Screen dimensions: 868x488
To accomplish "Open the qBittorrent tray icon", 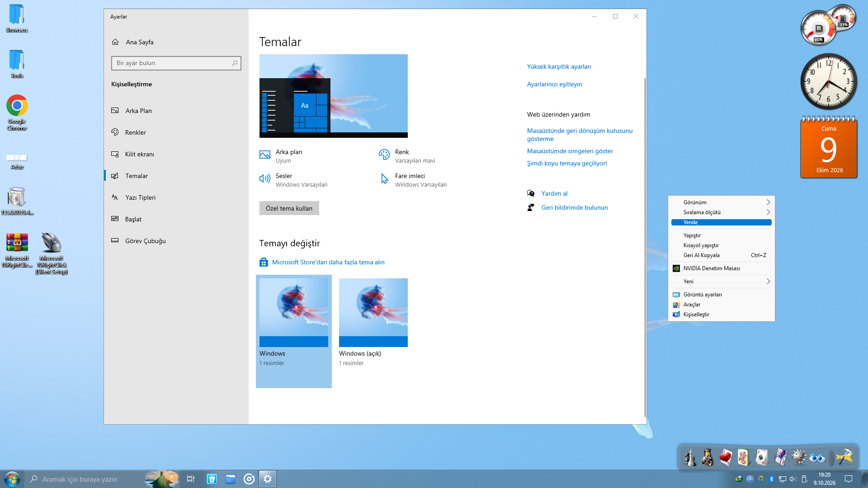I will point(750,479).
